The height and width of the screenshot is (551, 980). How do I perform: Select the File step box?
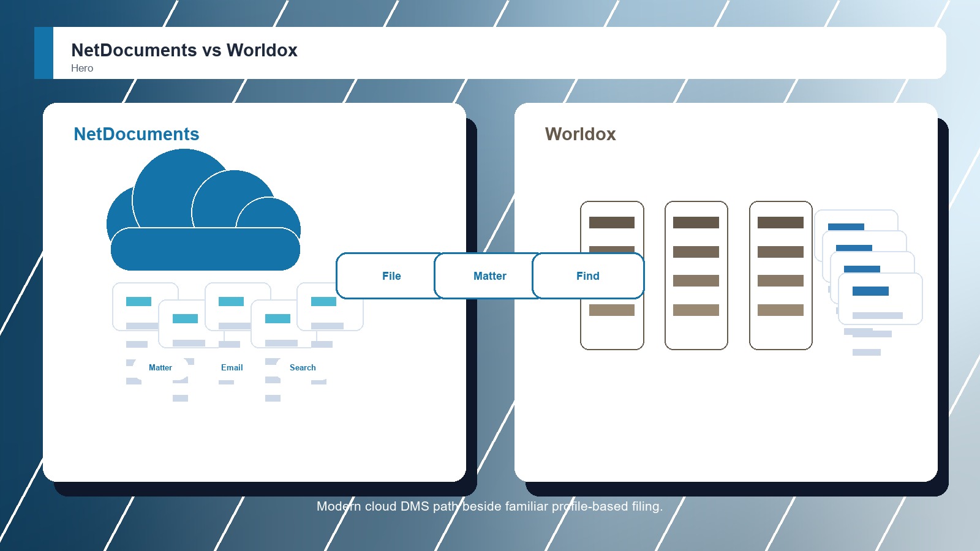pyautogui.click(x=391, y=276)
